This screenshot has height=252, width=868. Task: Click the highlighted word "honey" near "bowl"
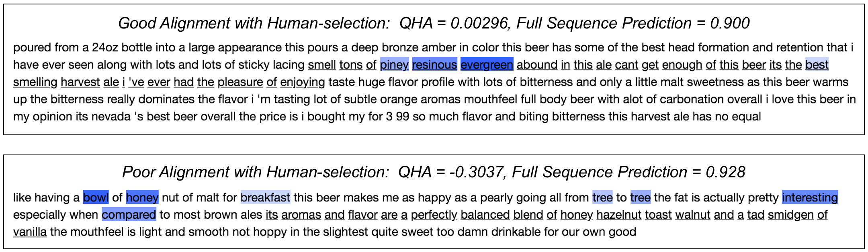tap(142, 197)
